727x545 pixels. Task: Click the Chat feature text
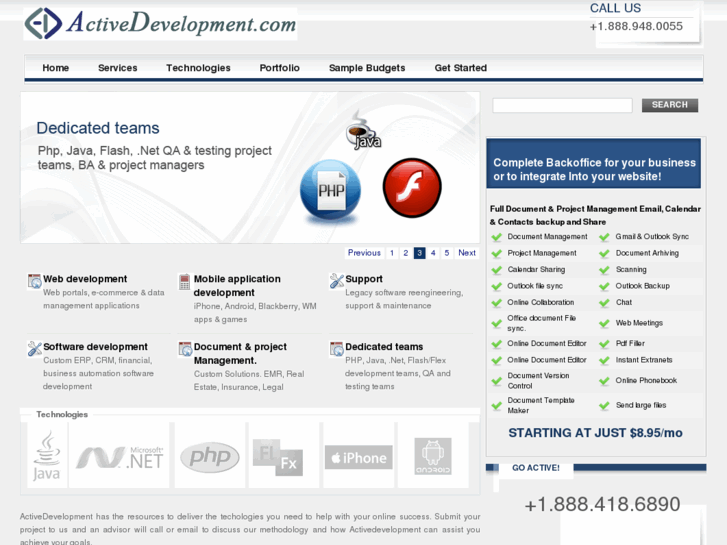(624, 302)
